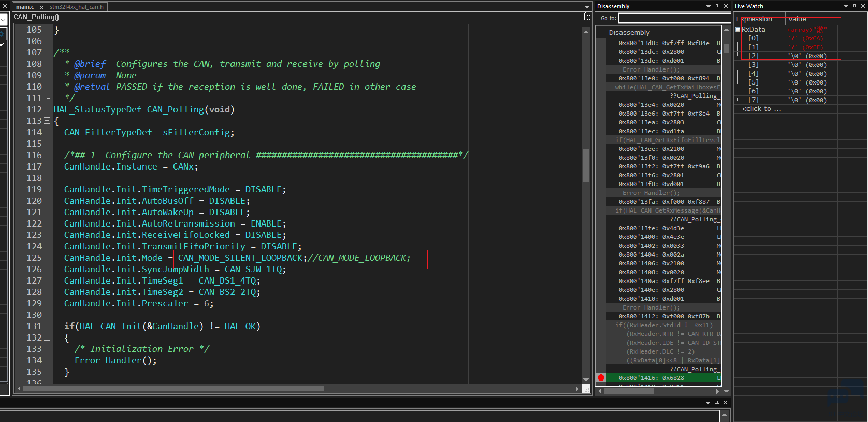Open the left panel configuration dropdown
The height and width of the screenshot is (422, 868).
tap(3, 20)
